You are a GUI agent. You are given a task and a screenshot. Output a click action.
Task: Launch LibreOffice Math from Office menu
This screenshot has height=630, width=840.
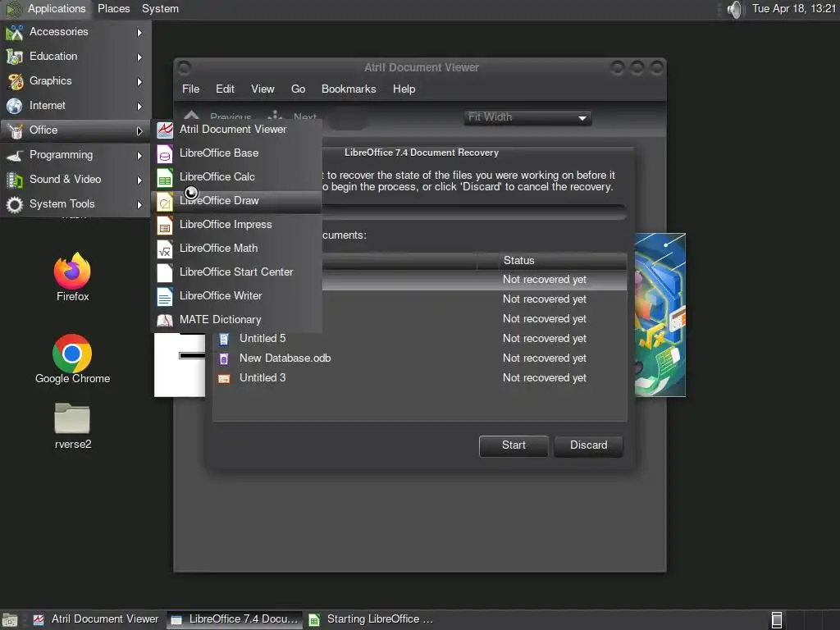[237, 248]
